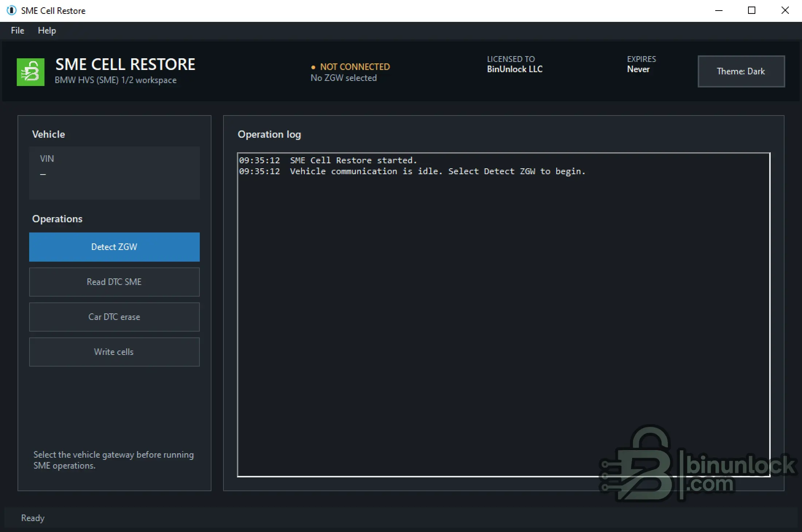Minimize the SME Cell Restore window
802x532 pixels.
click(719, 11)
